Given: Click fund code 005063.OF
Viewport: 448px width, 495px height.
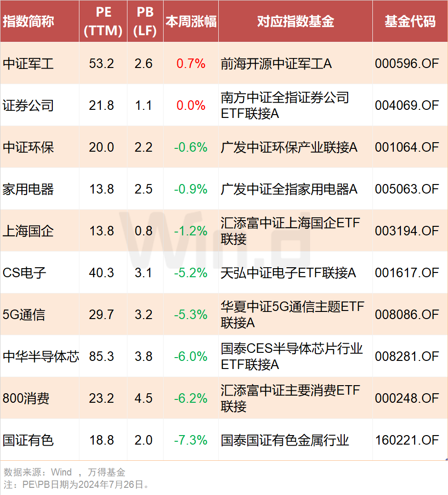Looking at the screenshot, I should 407,189.
